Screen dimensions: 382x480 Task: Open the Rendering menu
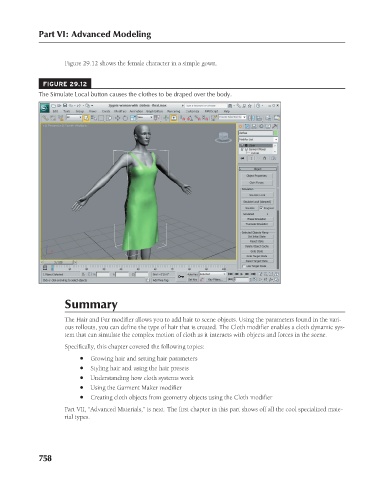173,111
